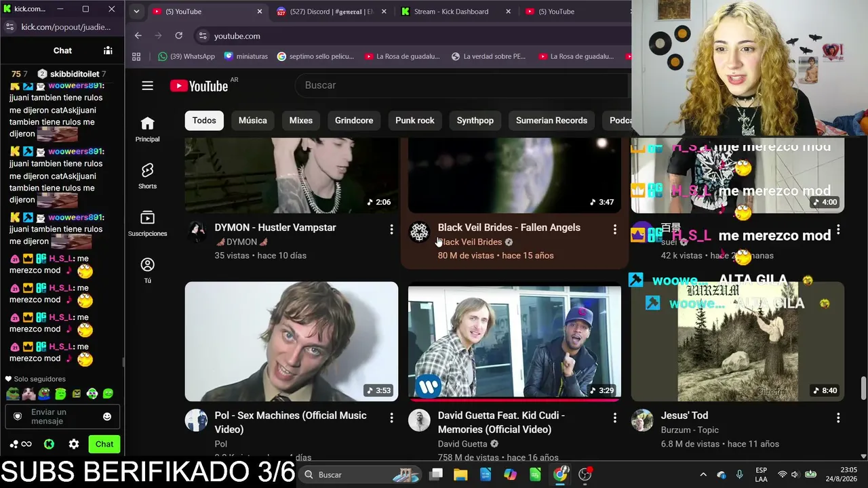
Task: Open the Burzum channel avatar
Action: [642, 420]
